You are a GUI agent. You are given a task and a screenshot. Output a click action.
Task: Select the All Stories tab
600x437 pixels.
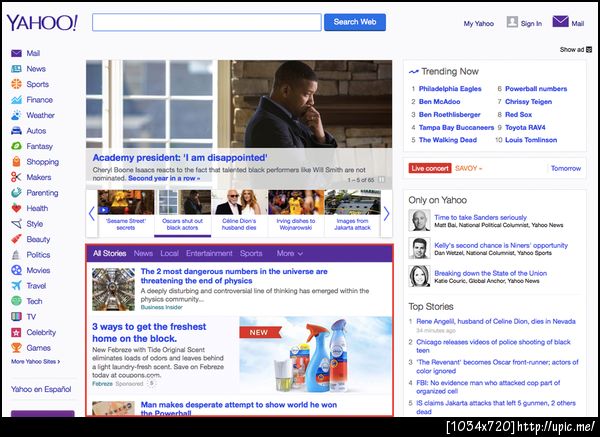(x=109, y=253)
